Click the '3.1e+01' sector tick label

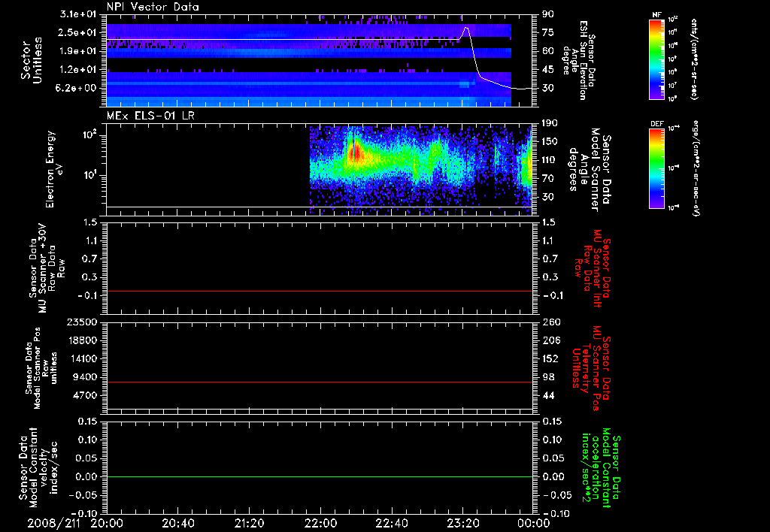click(78, 14)
